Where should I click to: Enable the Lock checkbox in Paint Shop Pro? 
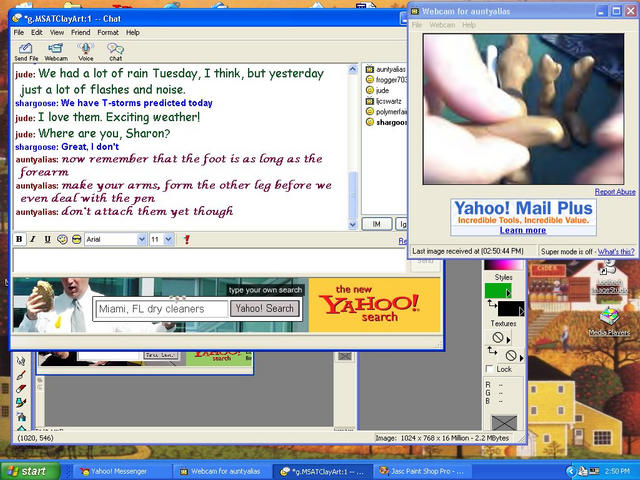pos(489,369)
